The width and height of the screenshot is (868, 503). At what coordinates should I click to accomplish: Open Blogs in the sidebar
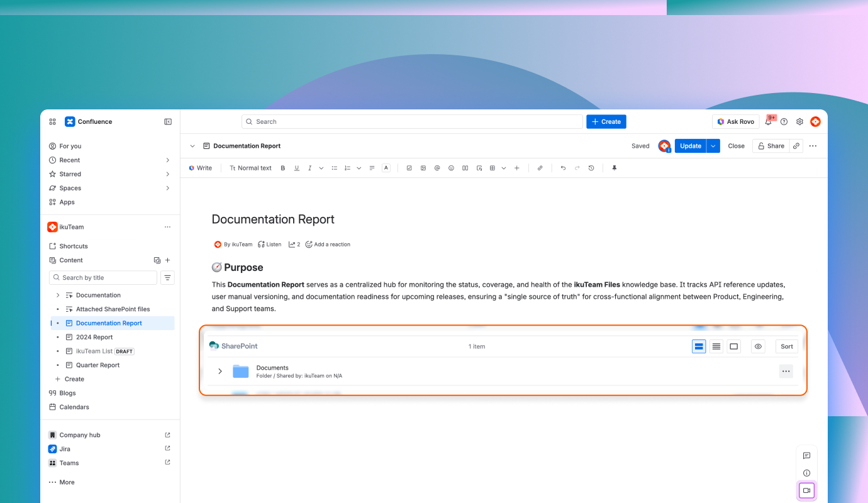[x=67, y=393]
